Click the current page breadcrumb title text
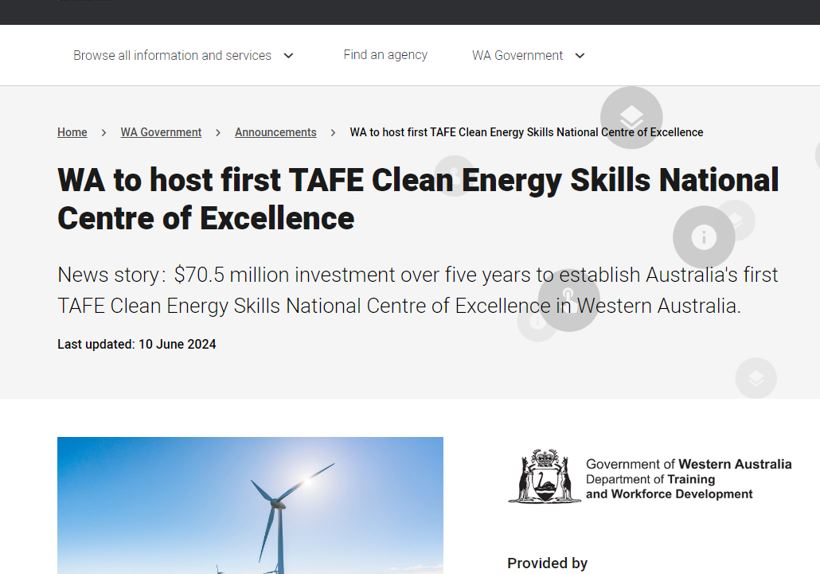The image size is (820, 574). point(526,132)
